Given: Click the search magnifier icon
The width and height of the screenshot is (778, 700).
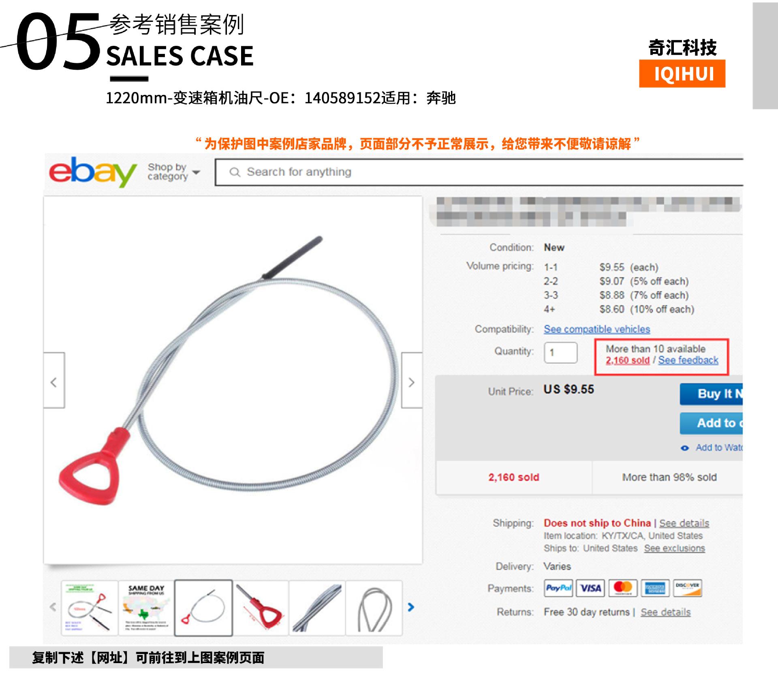Looking at the screenshot, I should tap(235, 172).
